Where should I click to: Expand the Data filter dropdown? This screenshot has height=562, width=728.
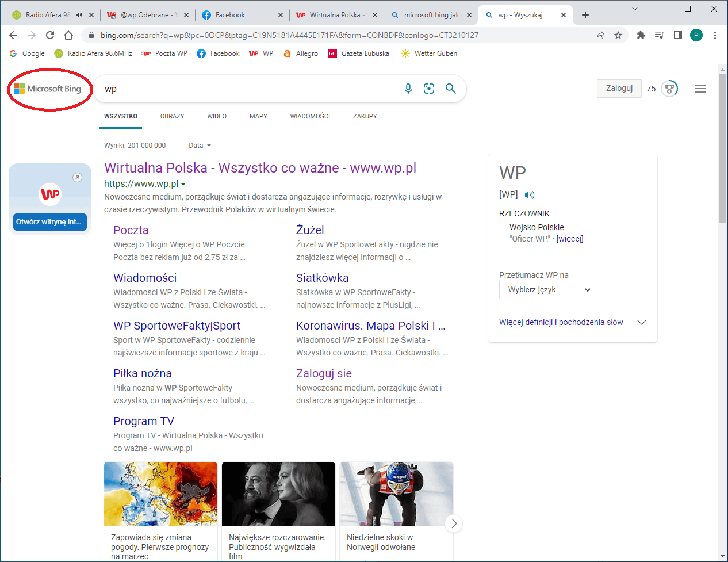click(200, 146)
